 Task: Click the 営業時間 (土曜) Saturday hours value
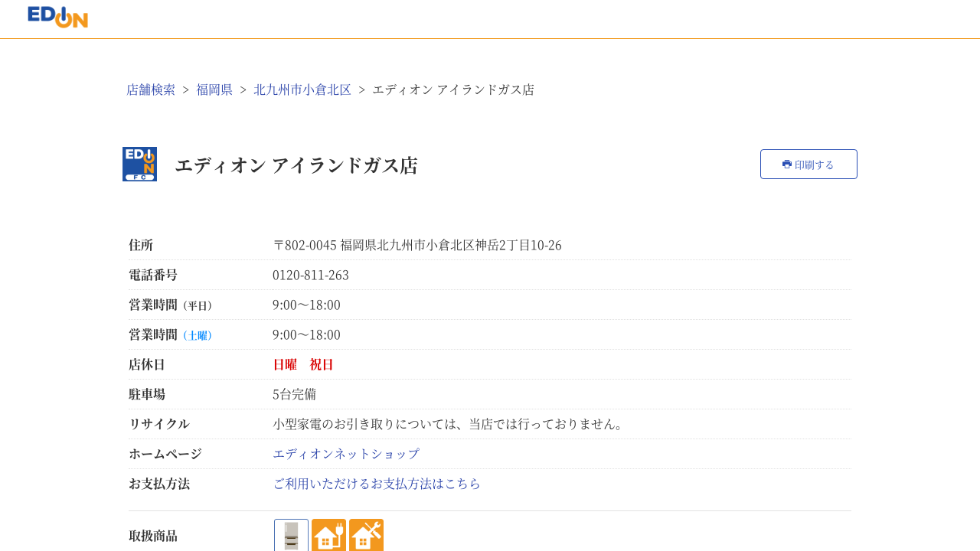[x=306, y=334]
